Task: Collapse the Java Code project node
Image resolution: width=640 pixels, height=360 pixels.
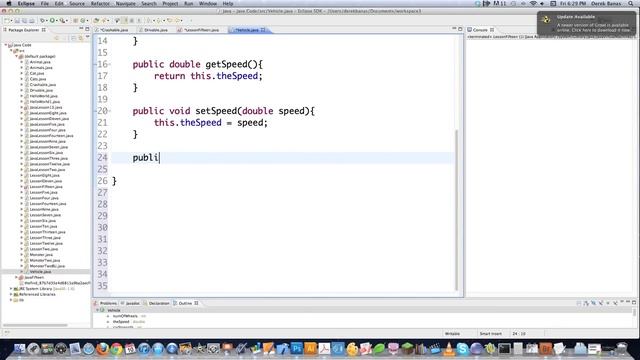Action: click(6, 45)
